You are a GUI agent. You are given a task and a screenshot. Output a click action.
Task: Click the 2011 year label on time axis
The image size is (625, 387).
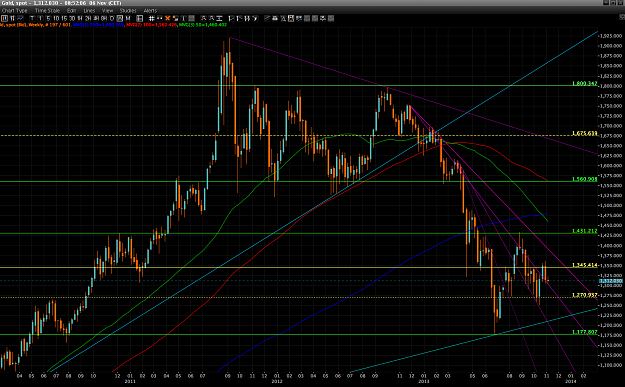tap(130, 381)
